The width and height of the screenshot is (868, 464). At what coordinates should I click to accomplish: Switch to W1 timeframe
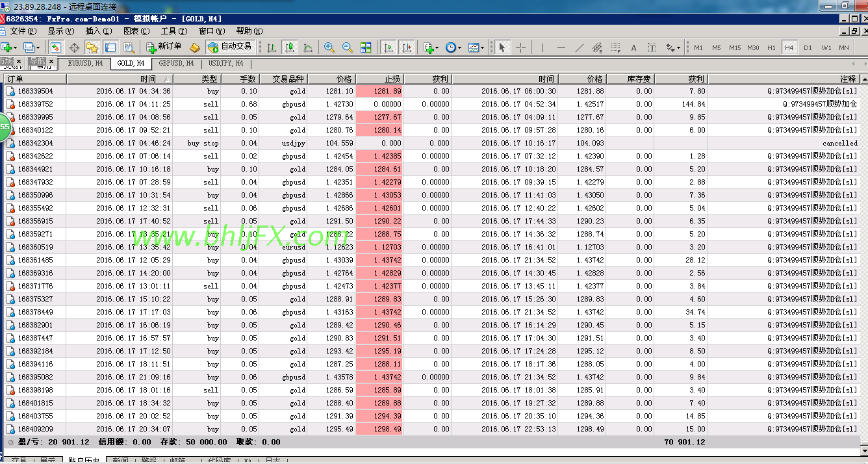[x=826, y=47]
